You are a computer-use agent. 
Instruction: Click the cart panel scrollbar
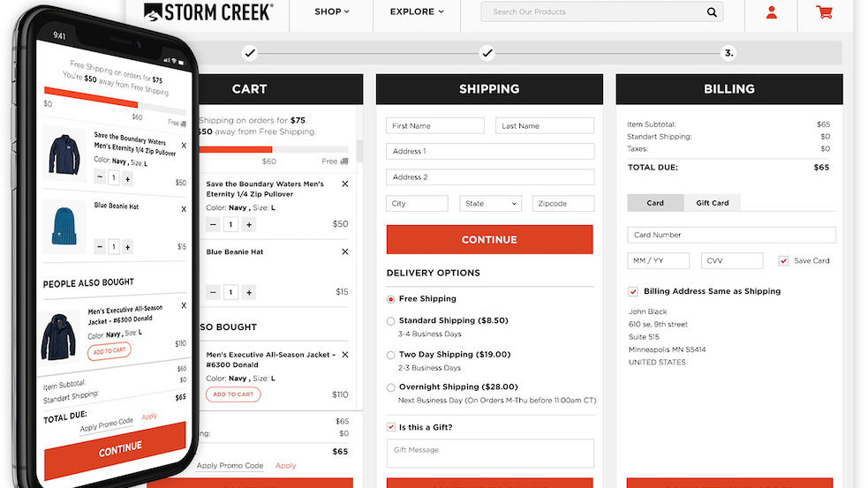[x=359, y=151]
